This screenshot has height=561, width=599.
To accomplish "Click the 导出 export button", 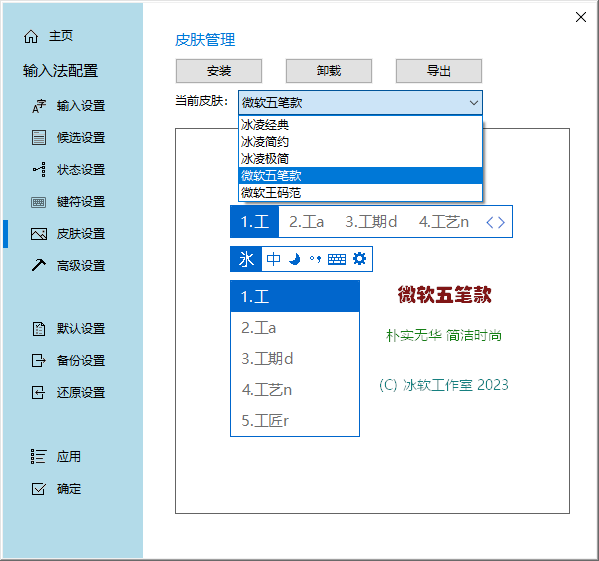I will tap(439, 71).
